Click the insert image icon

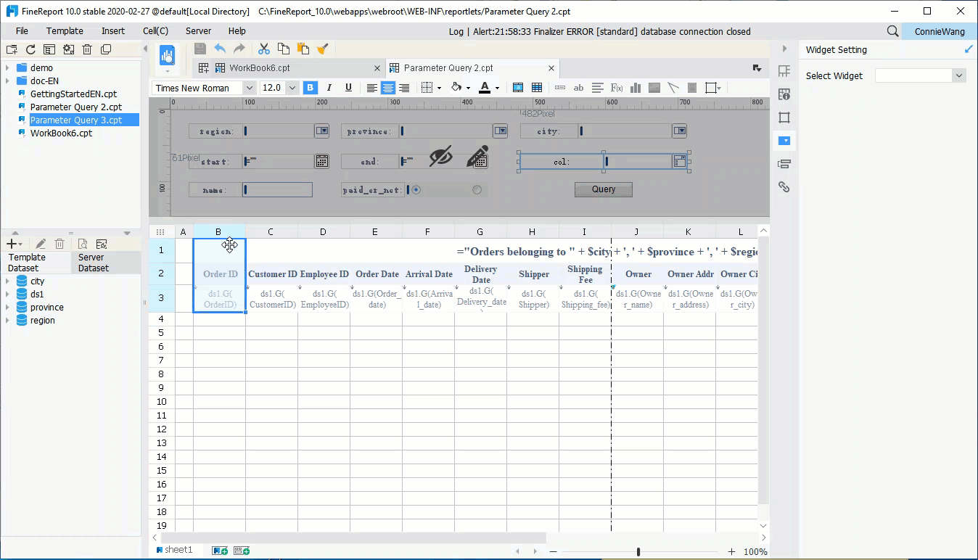tap(654, 88)
